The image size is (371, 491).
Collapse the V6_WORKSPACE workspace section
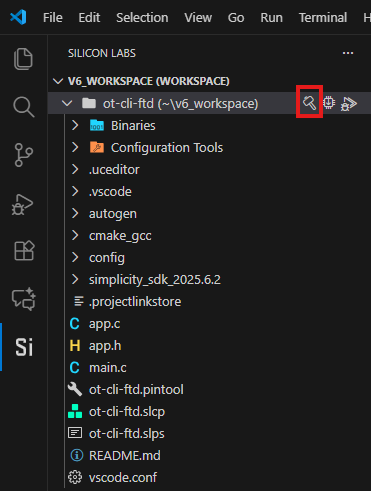[x=58, y=81]
